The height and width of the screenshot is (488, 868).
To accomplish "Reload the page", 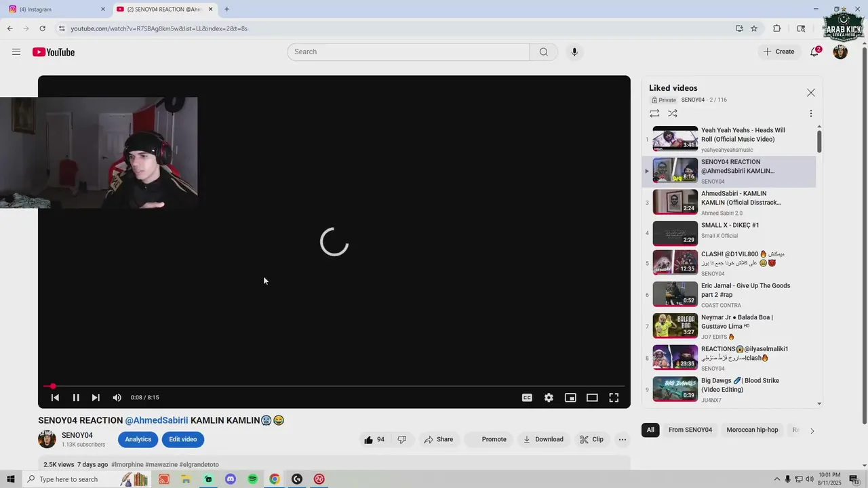I will pyautogui.click(x=42, y=28).
